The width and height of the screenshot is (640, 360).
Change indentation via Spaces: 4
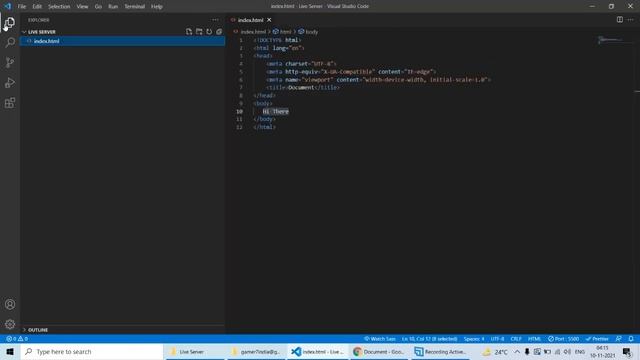474,339
